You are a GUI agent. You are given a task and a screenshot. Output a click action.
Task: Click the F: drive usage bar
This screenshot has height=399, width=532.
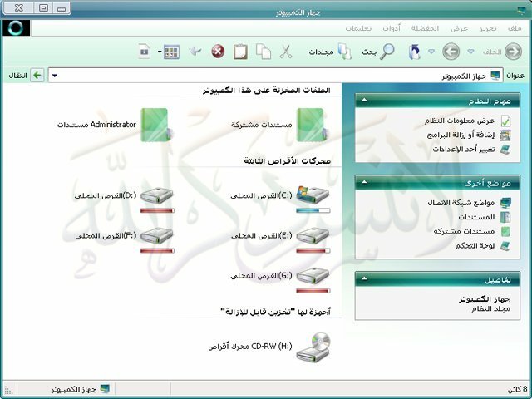pyautogui.click(x=157, y=251)
